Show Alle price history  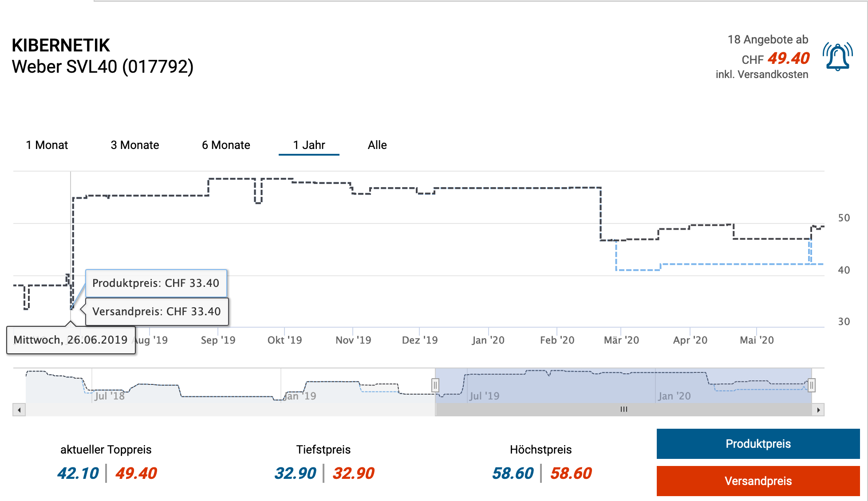click(377, 145)
